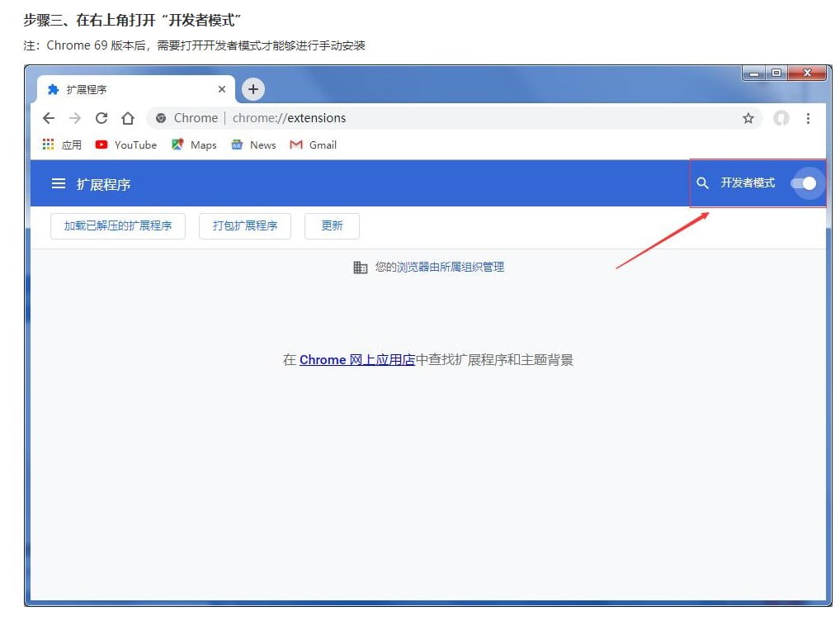The image size is (840, 621).
Task: Close the 扩展程序 tab
Action: tap(222, 89)
